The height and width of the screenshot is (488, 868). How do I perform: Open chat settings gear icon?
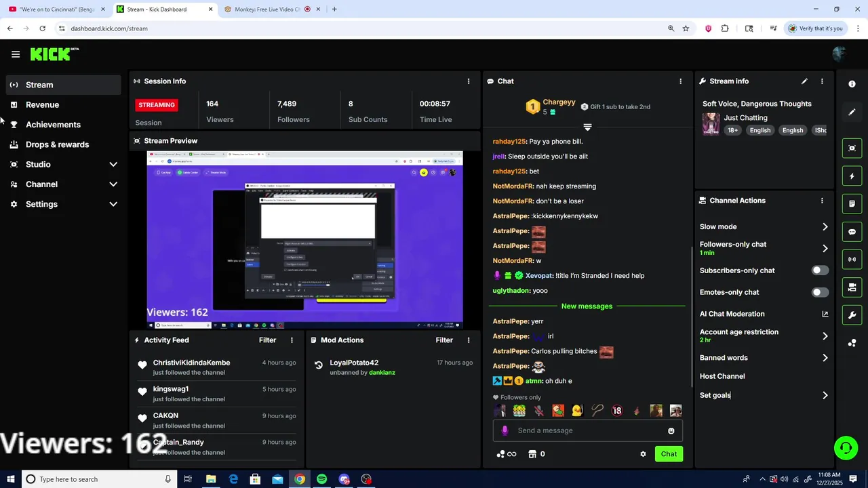643,454
